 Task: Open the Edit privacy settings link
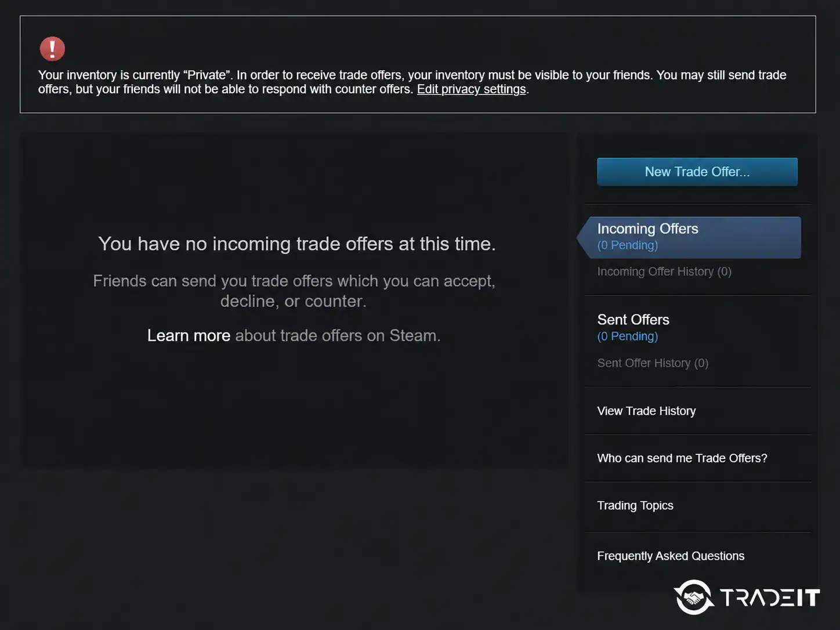[x=472, y=89]
